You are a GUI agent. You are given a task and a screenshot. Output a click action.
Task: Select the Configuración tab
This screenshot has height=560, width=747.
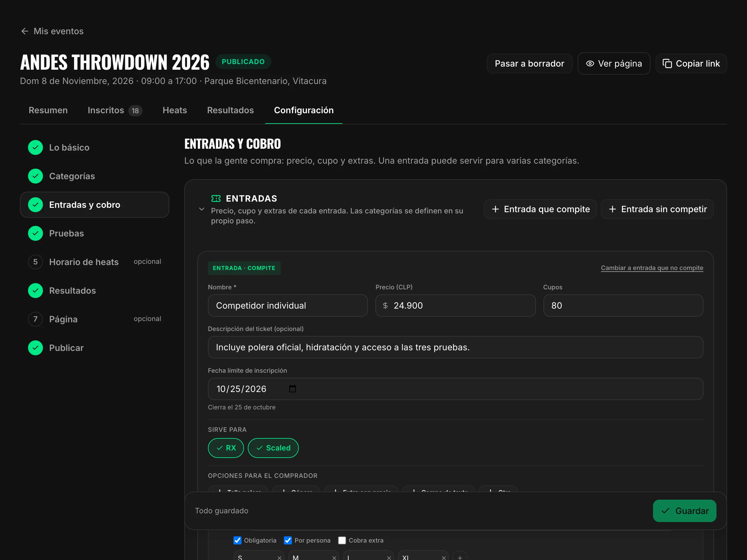click(303, 110)
